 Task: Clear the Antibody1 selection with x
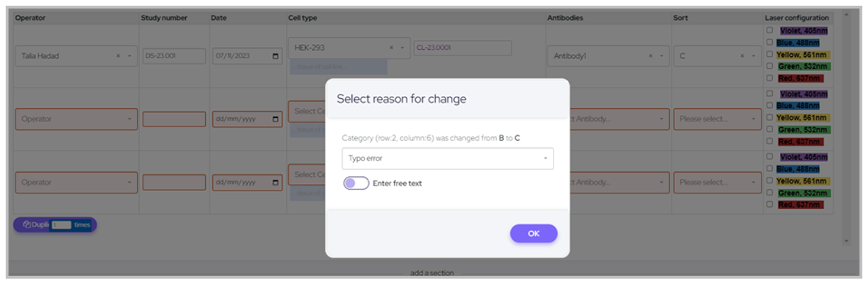point(651,56)
